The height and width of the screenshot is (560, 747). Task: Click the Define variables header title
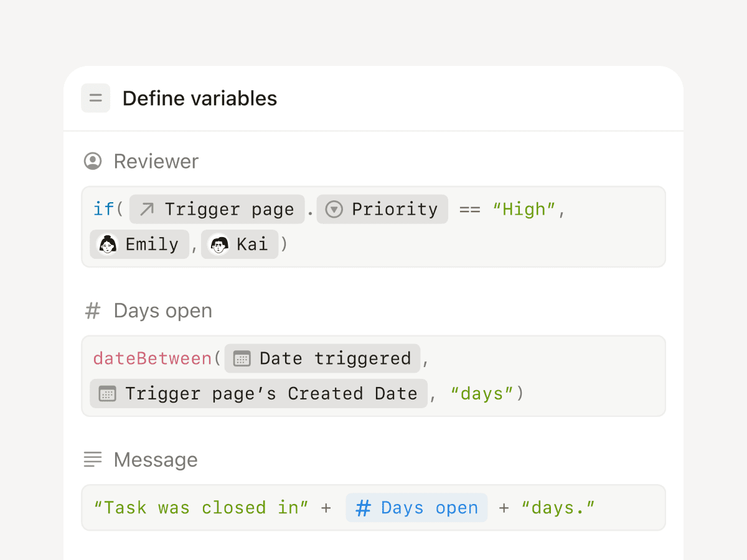[x=199, y=98]
